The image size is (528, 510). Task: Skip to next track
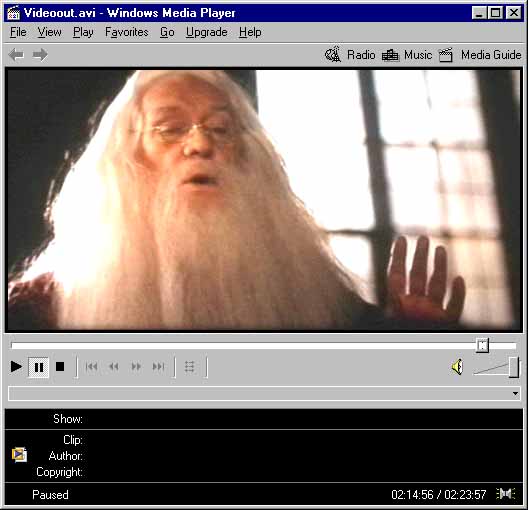[x=158, y=366]
